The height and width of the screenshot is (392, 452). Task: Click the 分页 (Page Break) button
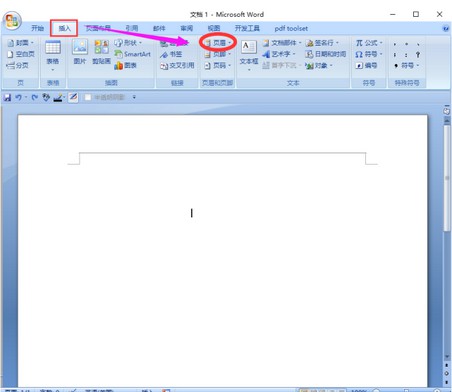pos(17,65)
